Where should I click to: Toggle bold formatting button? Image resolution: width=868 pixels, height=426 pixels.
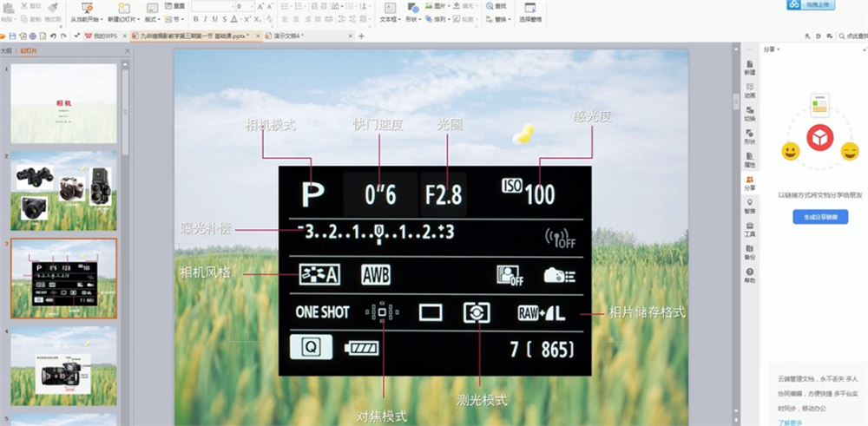click(x=196, y=19)
